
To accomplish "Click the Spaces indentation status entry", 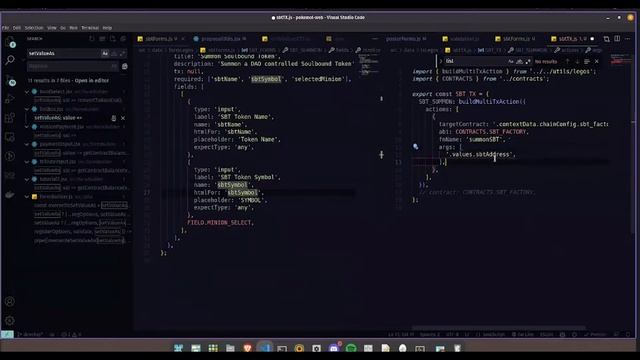I will tap(430, 334).
